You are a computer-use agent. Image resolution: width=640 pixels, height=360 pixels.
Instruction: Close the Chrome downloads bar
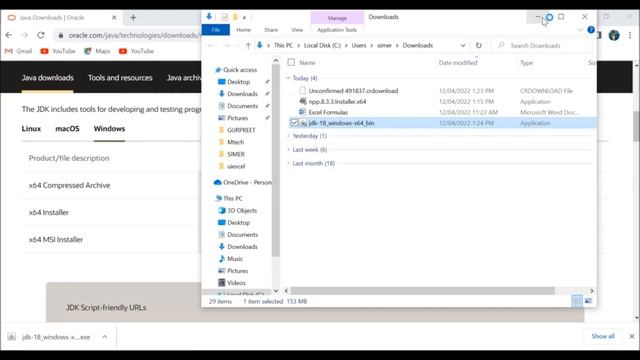(x=632, y=336)
